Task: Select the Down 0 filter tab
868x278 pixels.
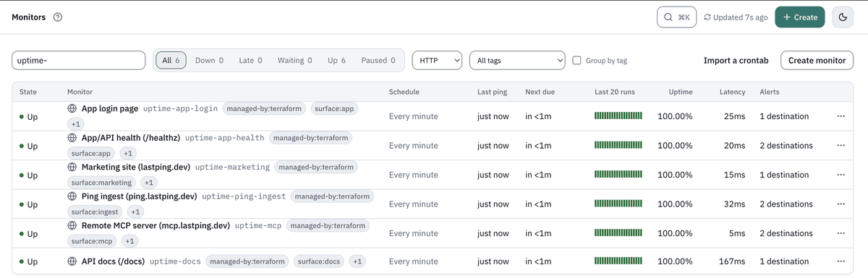Action: click(209, 61)
